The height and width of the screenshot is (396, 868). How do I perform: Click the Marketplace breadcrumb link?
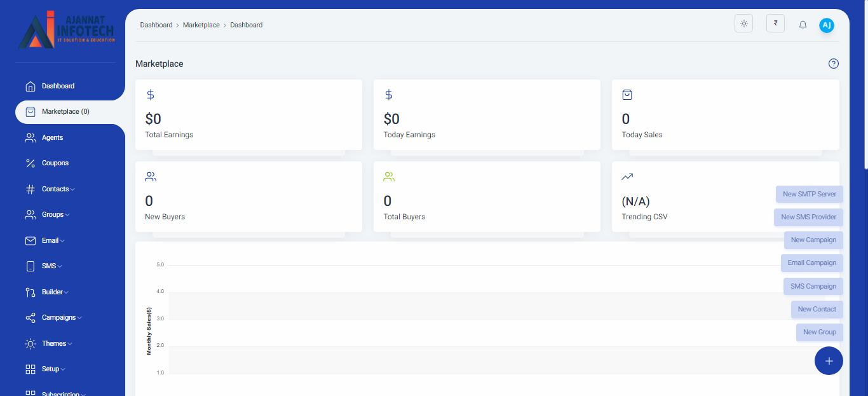tap(201, 25)
